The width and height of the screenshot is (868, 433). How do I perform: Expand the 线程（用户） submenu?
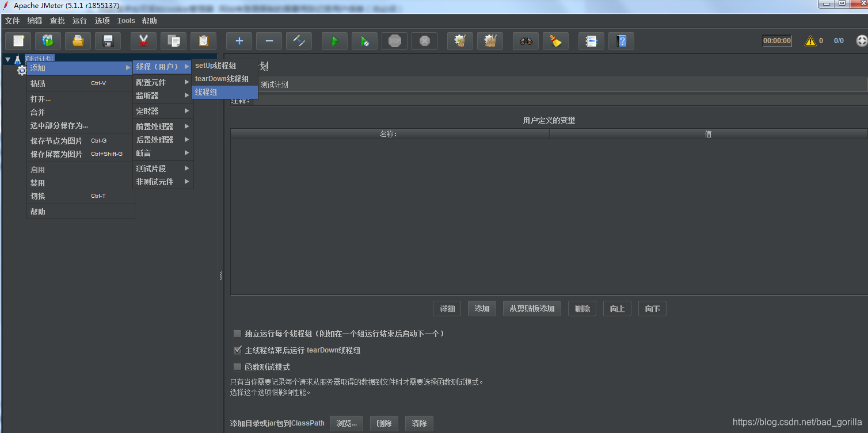[162, 67]
